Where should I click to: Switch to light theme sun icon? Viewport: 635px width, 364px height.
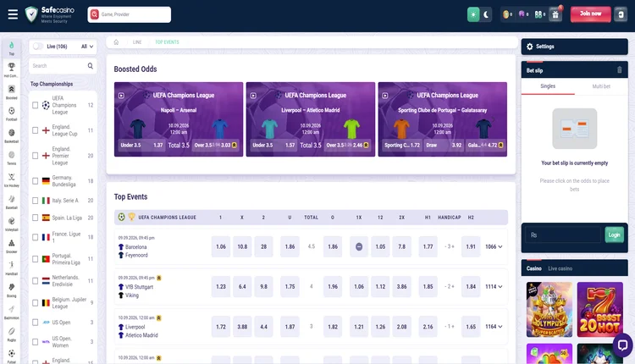[x=473, y=14]
